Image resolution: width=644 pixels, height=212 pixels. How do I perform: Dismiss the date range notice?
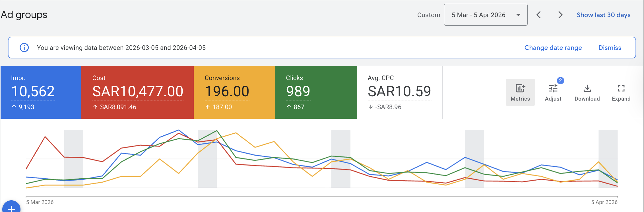pyautogui.click(x=610, y=48)
